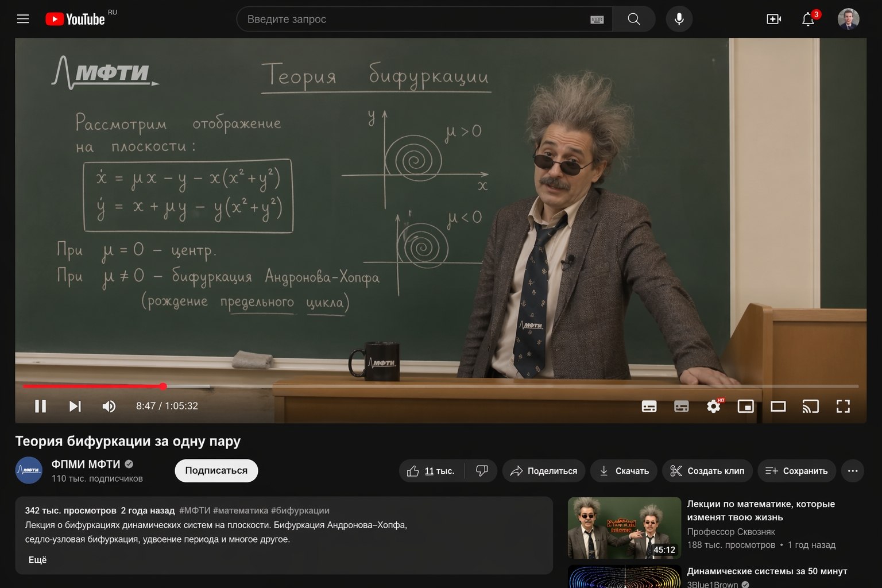Toggle the brighter subtitles icon in player

click(649, 407)
